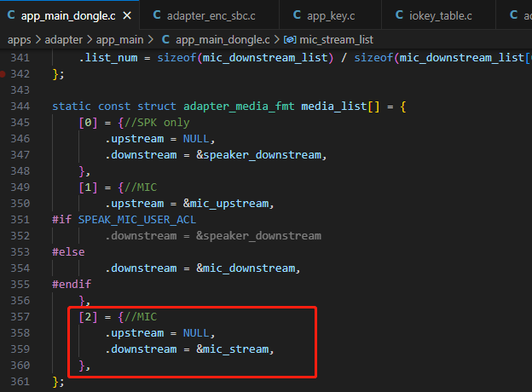Click NULL on line 358
The image size is (532, 392).
point(196,333)
